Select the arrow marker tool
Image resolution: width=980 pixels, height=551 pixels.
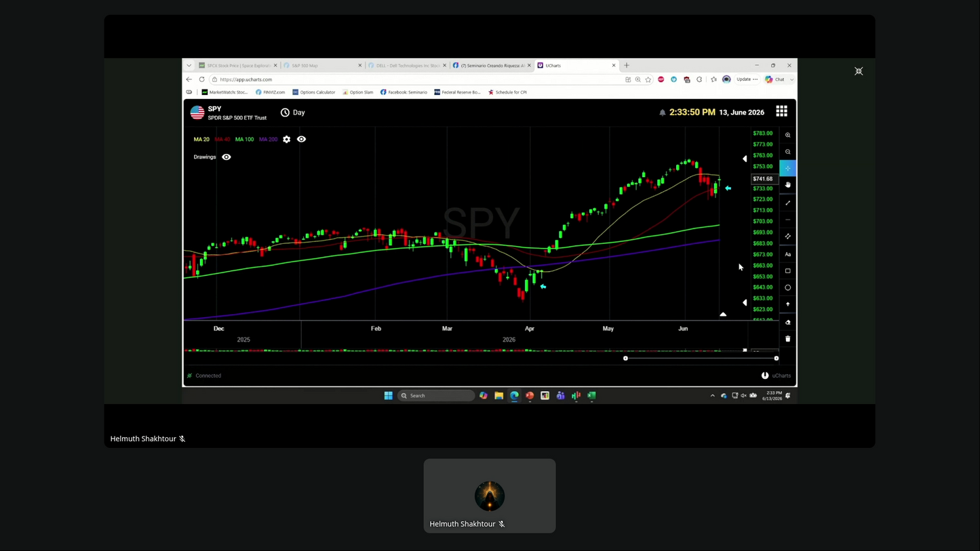tap(787, 304)
